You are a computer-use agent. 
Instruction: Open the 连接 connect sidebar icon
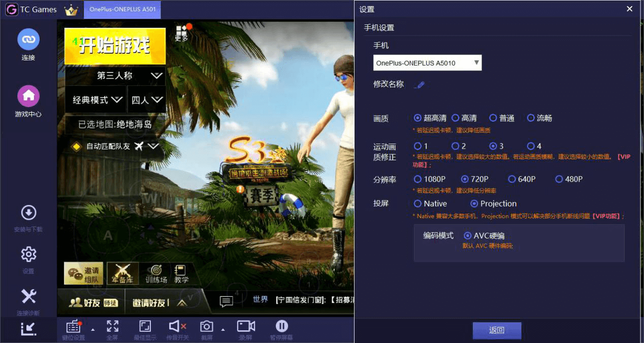(x=28, y=40)
